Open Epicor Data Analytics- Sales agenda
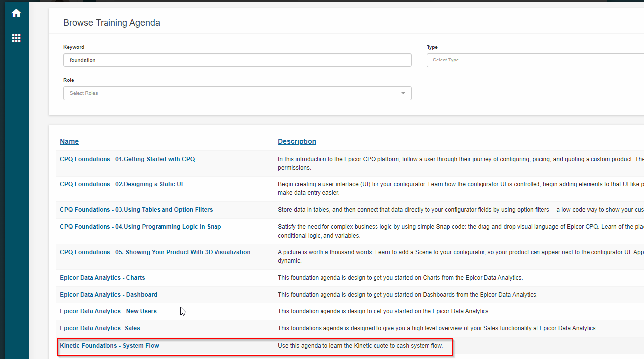This screenshot has height=359, width=644. point(100,328)
